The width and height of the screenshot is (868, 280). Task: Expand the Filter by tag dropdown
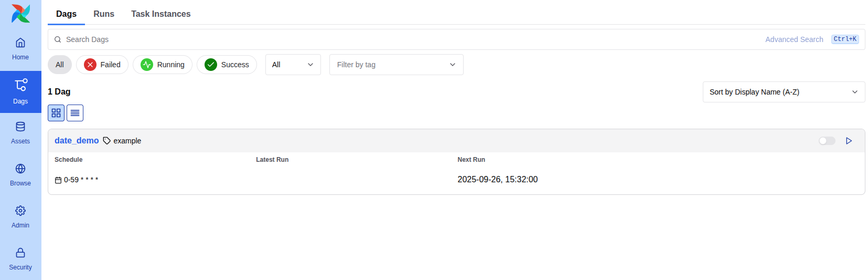point(396,65)
